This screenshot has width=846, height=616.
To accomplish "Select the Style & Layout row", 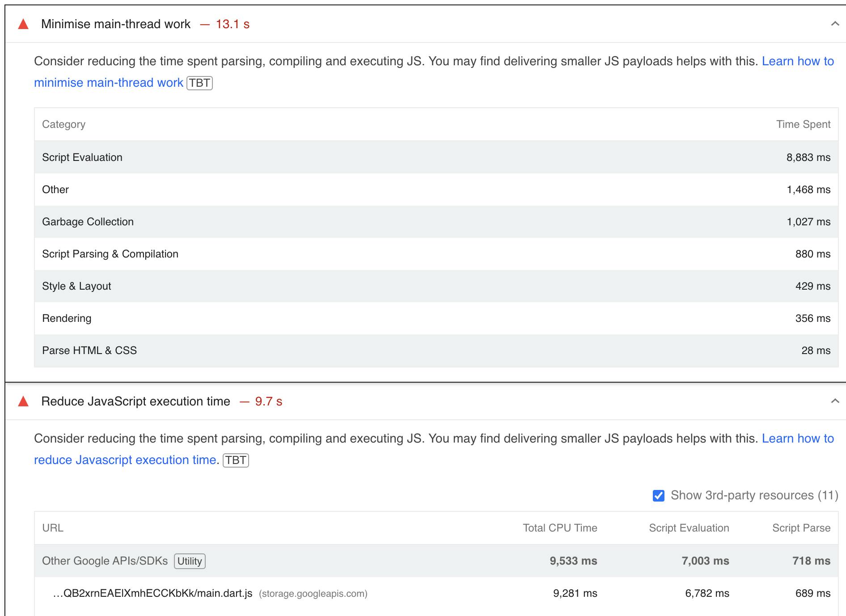I will click(x=436, y=286).
